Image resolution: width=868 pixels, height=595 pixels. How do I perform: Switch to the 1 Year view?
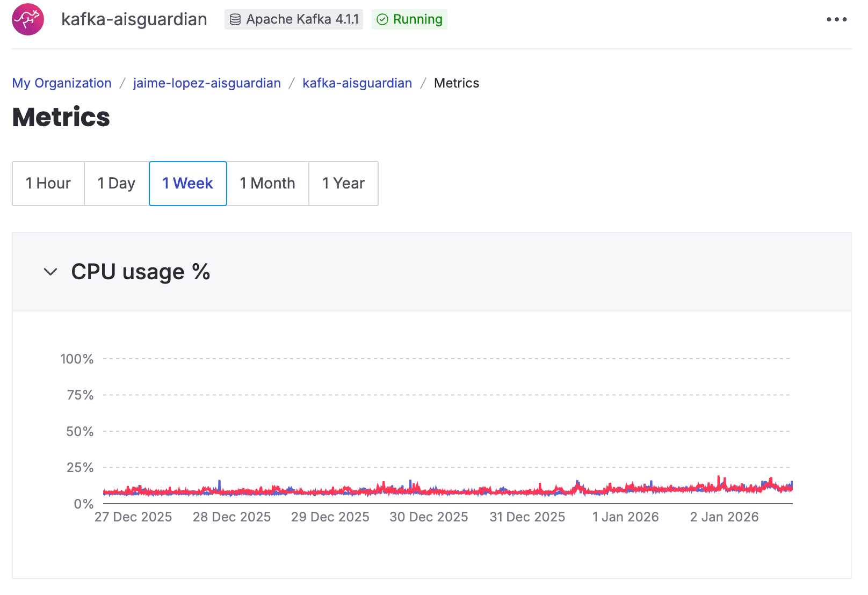pyautogui.click(x=343, y=183)
